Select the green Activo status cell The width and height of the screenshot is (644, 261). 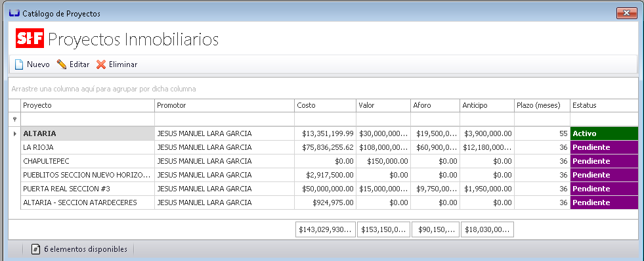[604, 133]
